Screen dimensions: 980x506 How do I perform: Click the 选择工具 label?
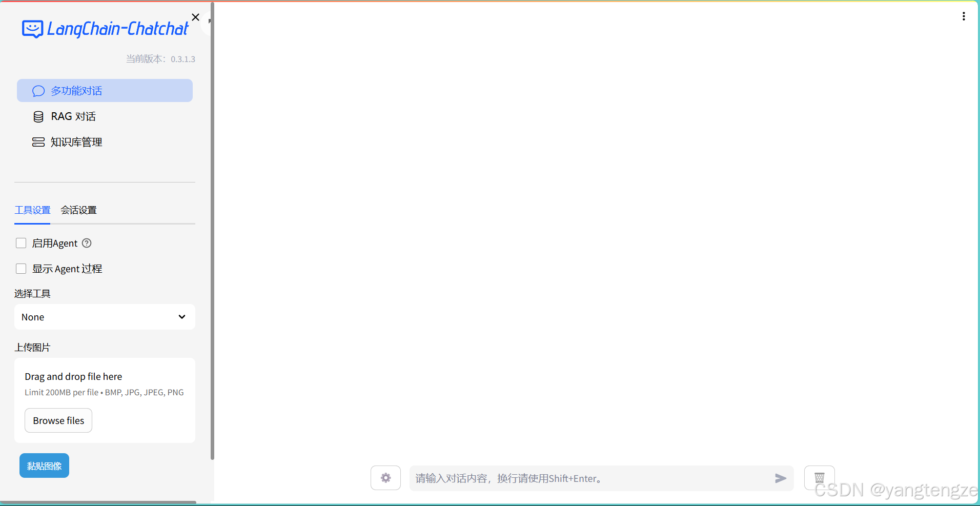32,294
